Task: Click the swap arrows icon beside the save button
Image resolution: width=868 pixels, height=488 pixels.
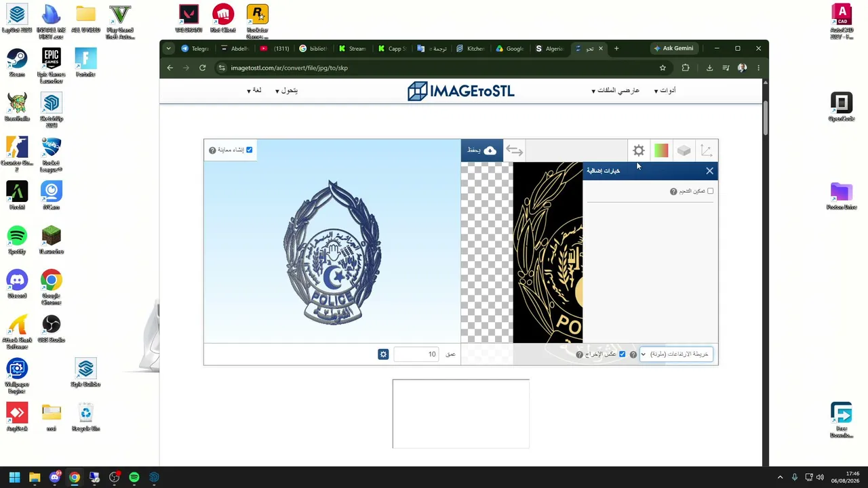Action: tap(514, 150)
